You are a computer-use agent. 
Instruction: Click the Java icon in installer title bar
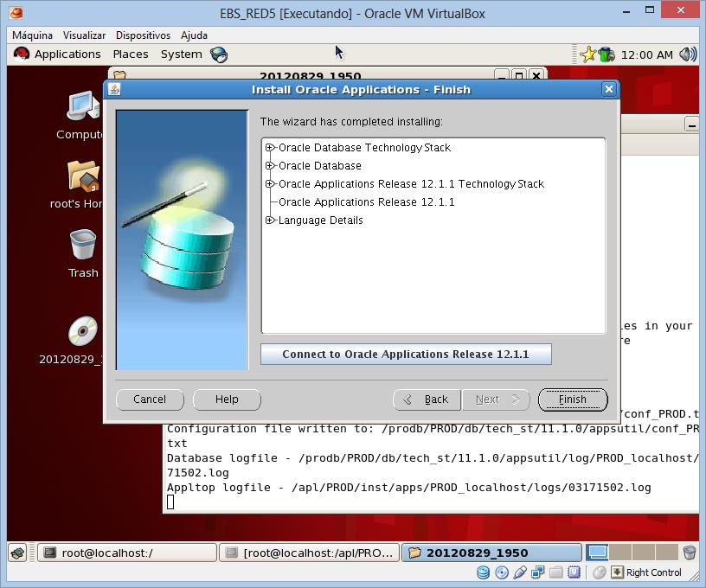[x=114, y=89]
